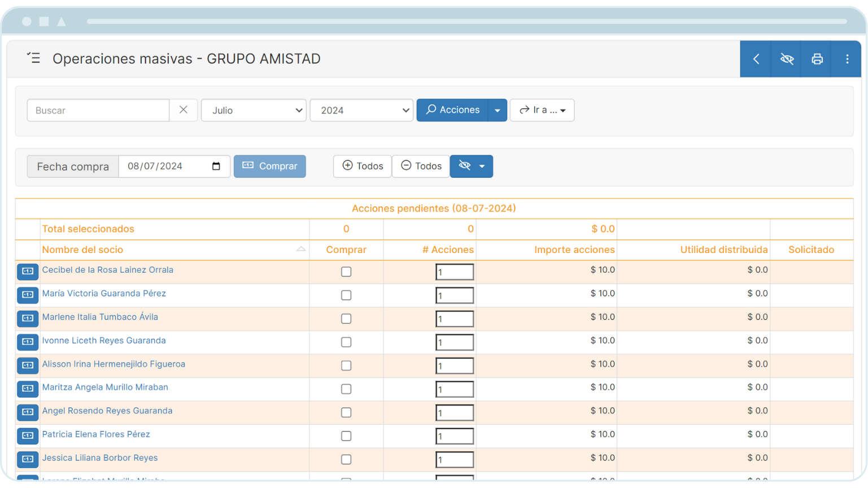Viewport: 868px width, 488px height.
Task: Click the money icon for Jessica Liliana Borbor Reyes
Action: click(x=28, y=460)
